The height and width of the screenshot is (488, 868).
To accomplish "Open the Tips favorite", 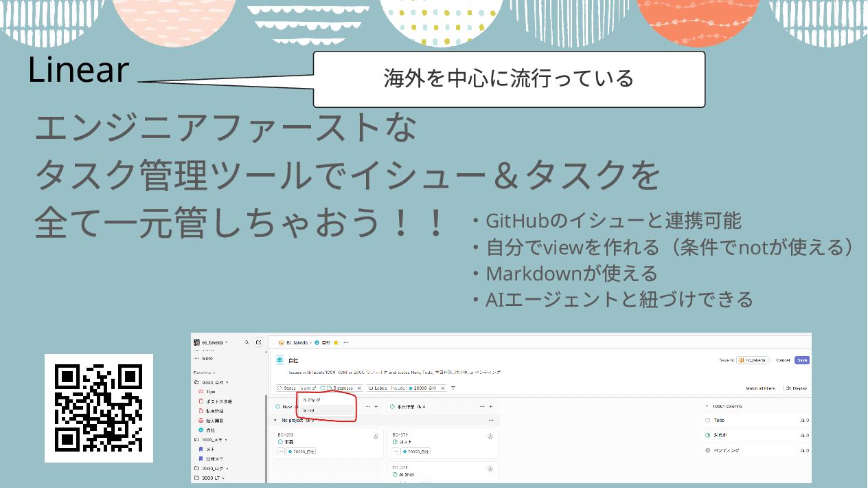I will click(x=207, y=392).
